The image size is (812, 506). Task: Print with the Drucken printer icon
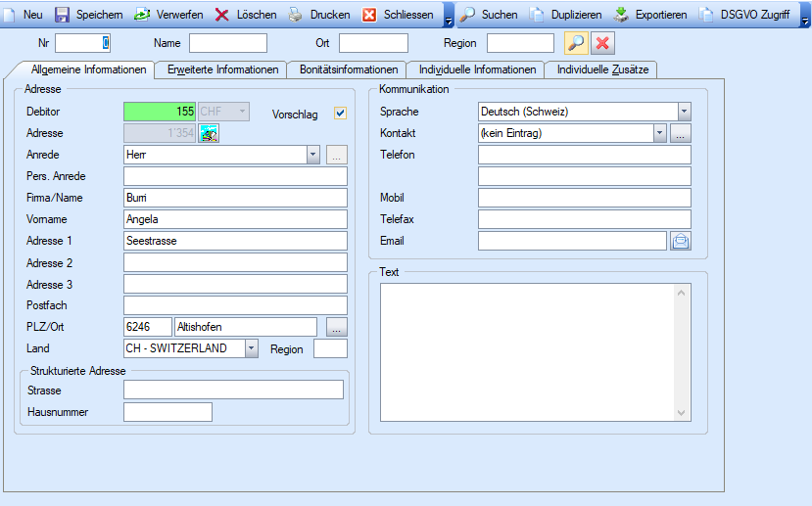click(296, 15)
